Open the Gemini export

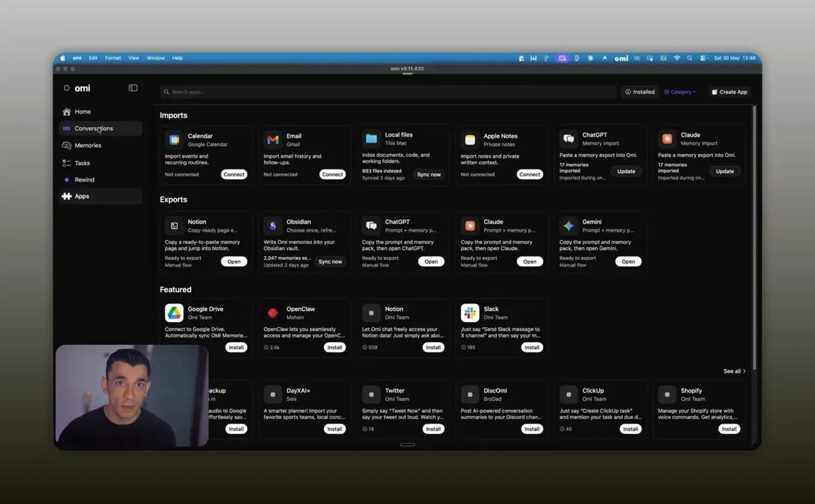coord(628,262)
